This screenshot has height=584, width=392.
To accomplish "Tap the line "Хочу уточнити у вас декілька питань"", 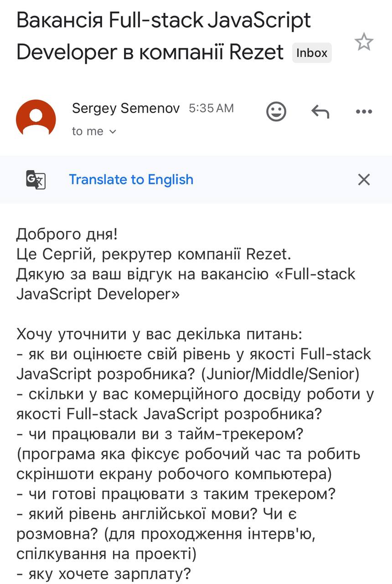I will [159, 334].
